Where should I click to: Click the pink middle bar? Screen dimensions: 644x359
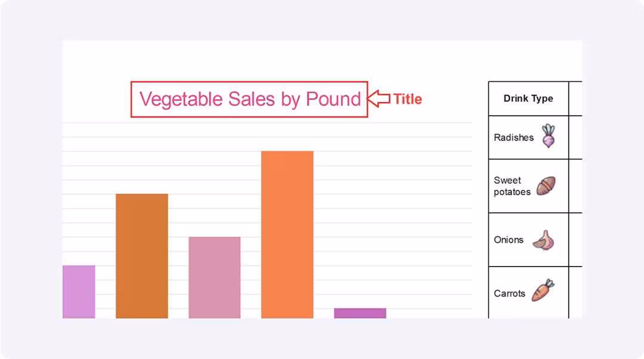[215, 277]
